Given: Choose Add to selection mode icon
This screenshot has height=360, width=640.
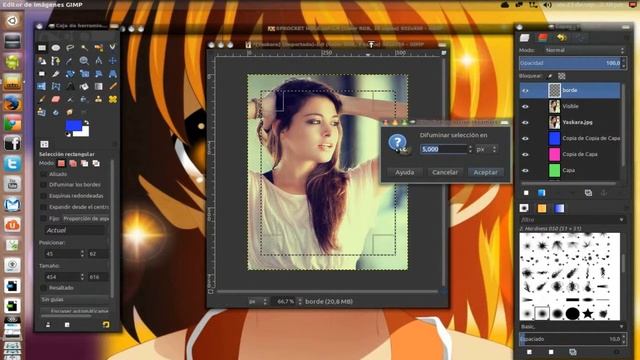Looking at the screenshot, I should tap(73, 164).
